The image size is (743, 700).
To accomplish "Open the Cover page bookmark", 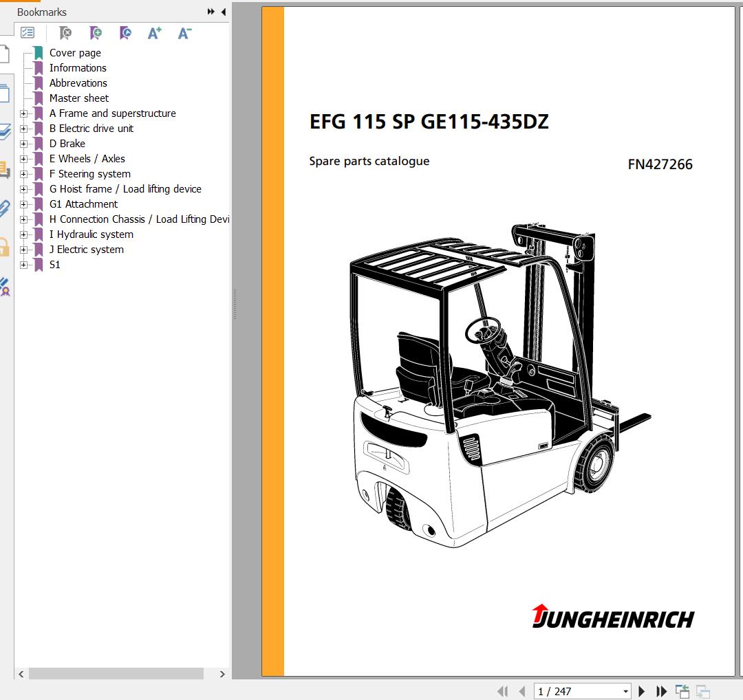I will 75,53.
